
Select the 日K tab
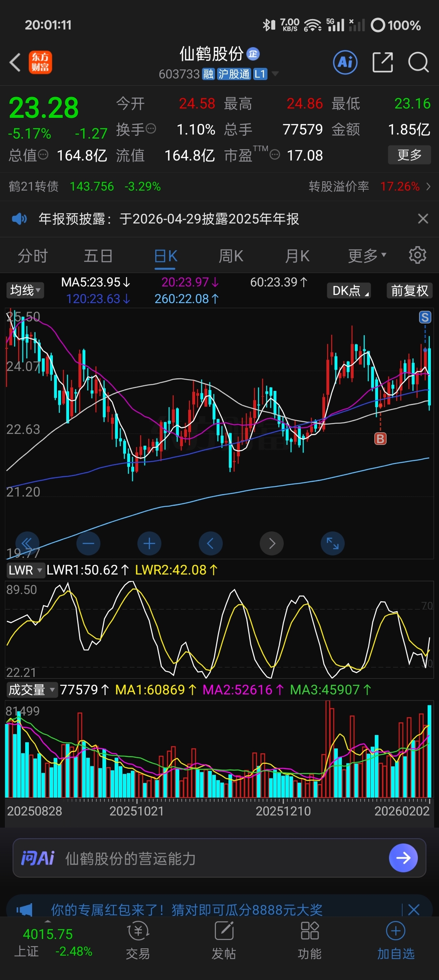(x=165, y=256)
